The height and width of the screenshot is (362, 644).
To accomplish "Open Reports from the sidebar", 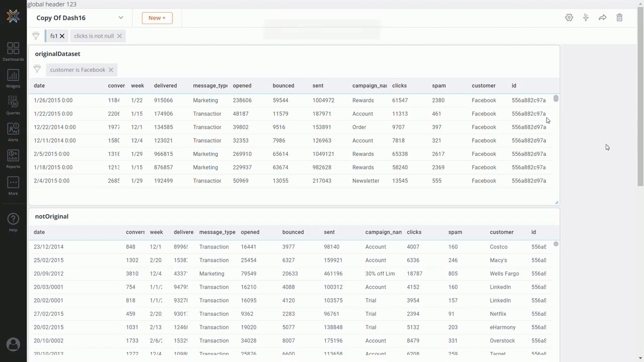I will point(13,159).
